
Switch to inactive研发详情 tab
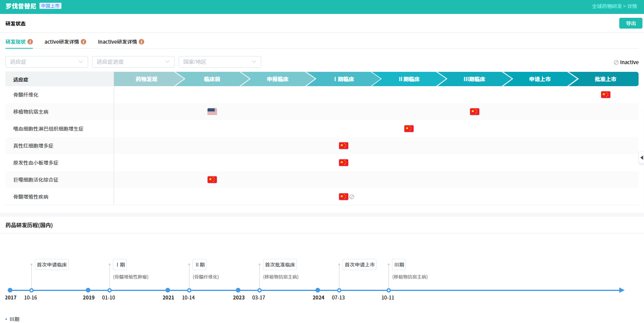pos(117,42)
